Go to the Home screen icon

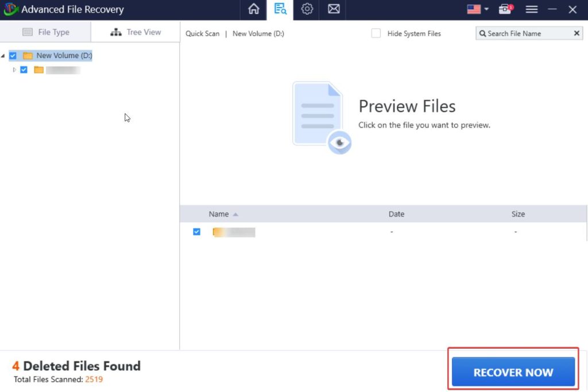pos(253,9)
